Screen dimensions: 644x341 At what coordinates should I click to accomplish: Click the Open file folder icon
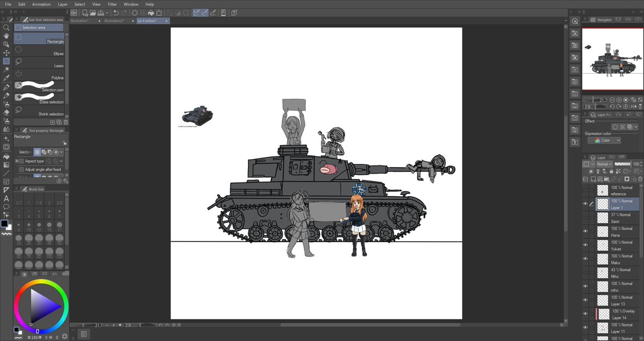pyautogui.click(x=93, y=12)
